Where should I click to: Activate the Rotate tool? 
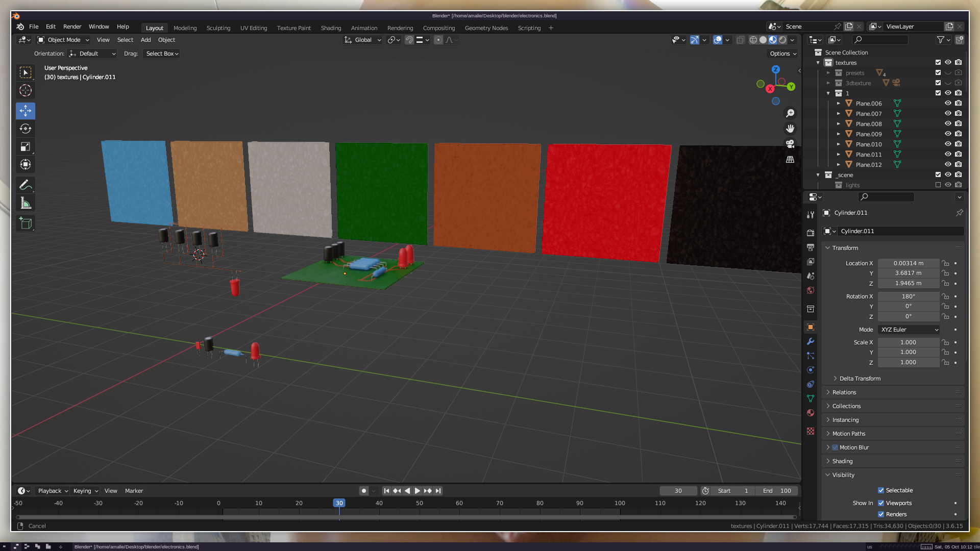[x=26, y=129]
